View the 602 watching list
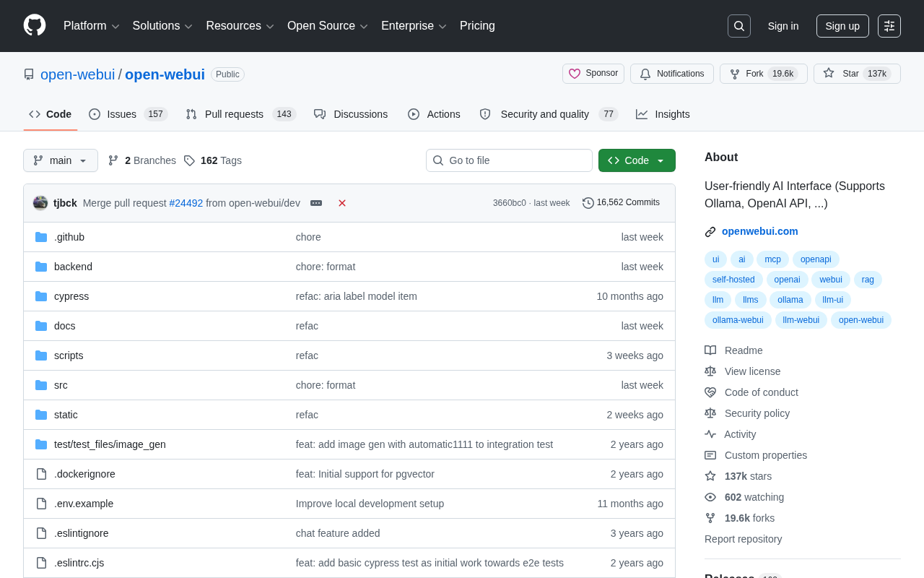The height and width of the screenshot is (578, 924). click(x=744, y=497)
